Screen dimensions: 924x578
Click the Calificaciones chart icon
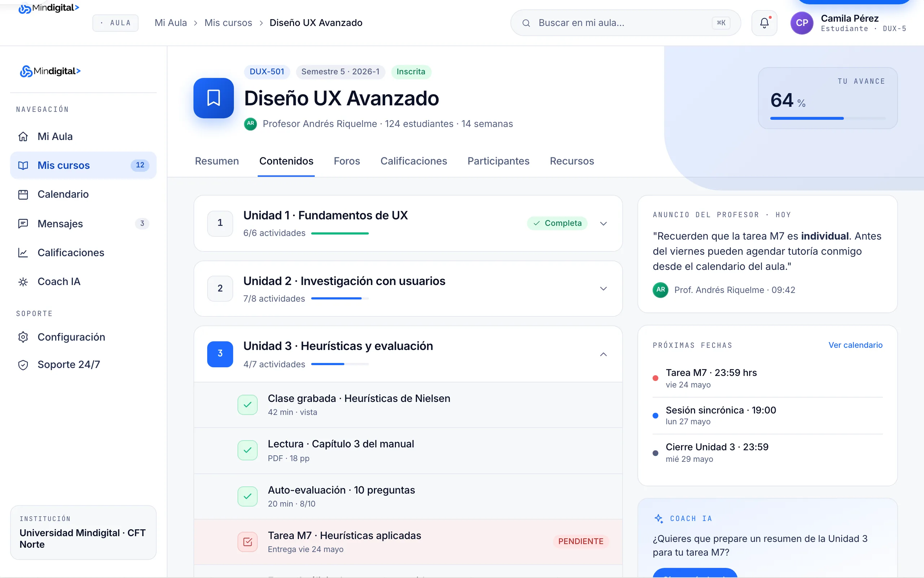[x=23, y=253]
